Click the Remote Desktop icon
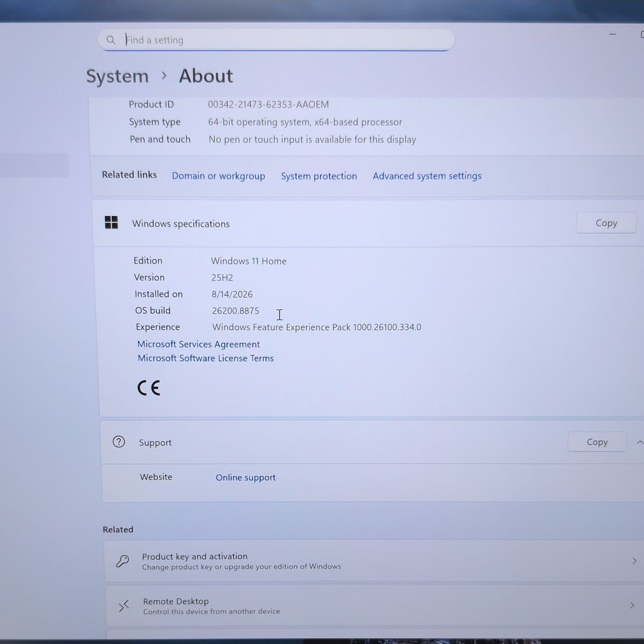Viewport: 644px width, 644px height. tap(124, 606)
